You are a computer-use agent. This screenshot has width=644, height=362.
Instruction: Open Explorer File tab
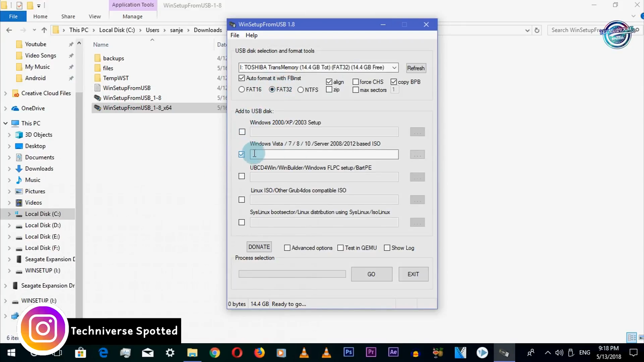13,16
